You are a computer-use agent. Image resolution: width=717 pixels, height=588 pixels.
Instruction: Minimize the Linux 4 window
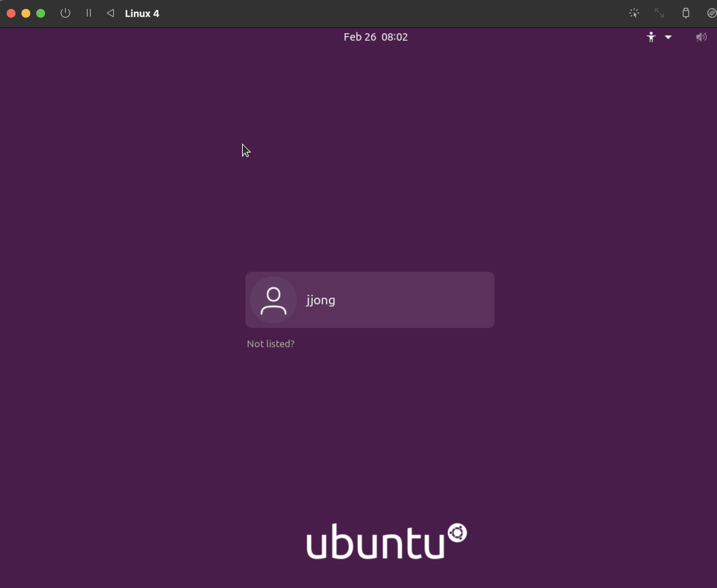[26, 13]
